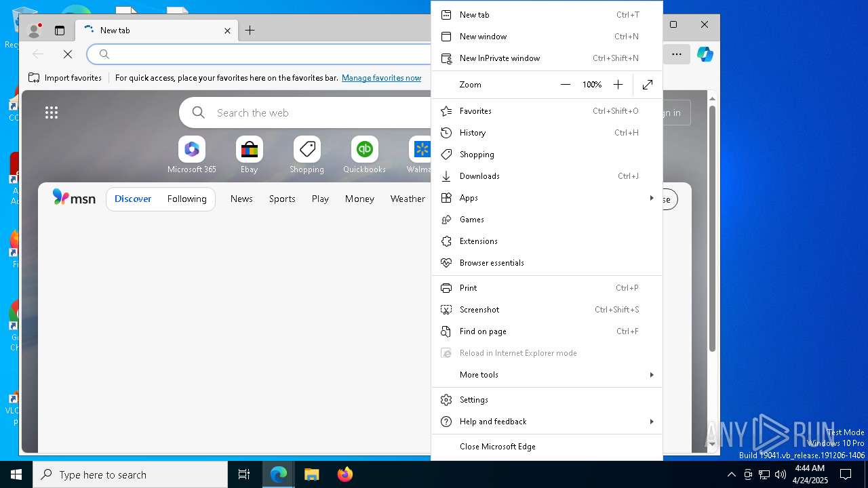This screenshot has height=488, width=868.
Task: Open Task View on taskbar
Action: tap(244, 474)
